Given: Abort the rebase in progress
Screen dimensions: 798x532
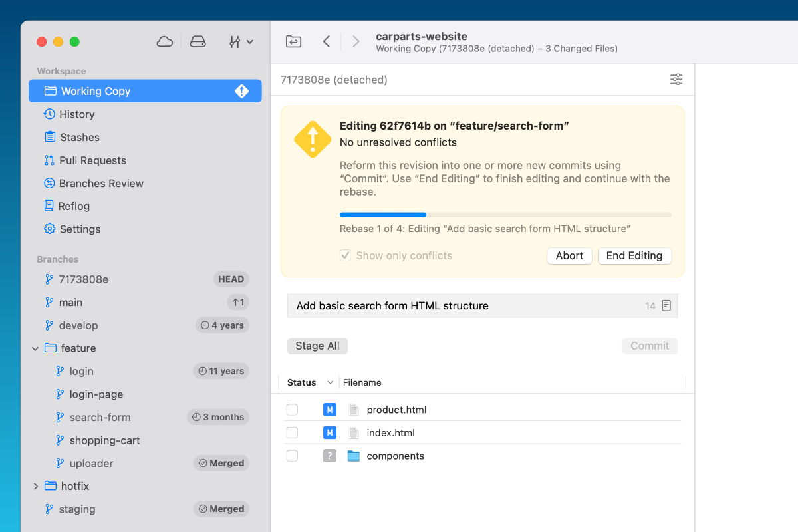Looking at the screenshot, I should (x=569, y=256).
